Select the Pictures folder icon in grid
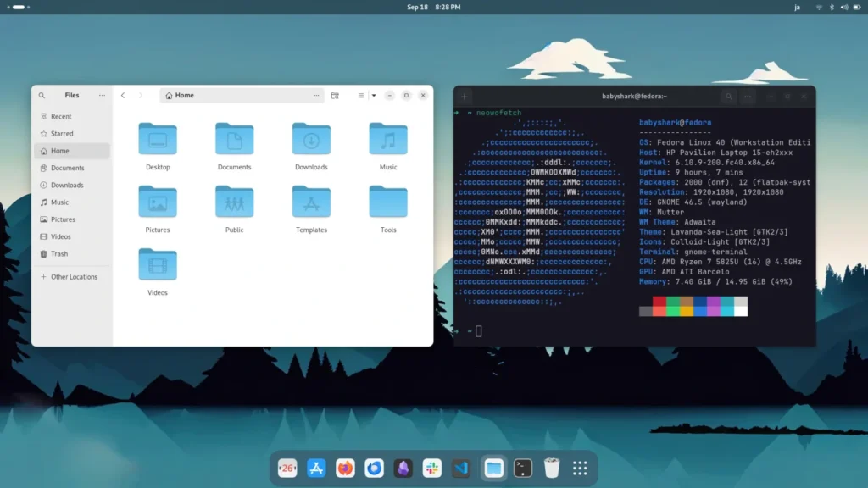Viewport: 868px width, 488px height. point(158,202)
